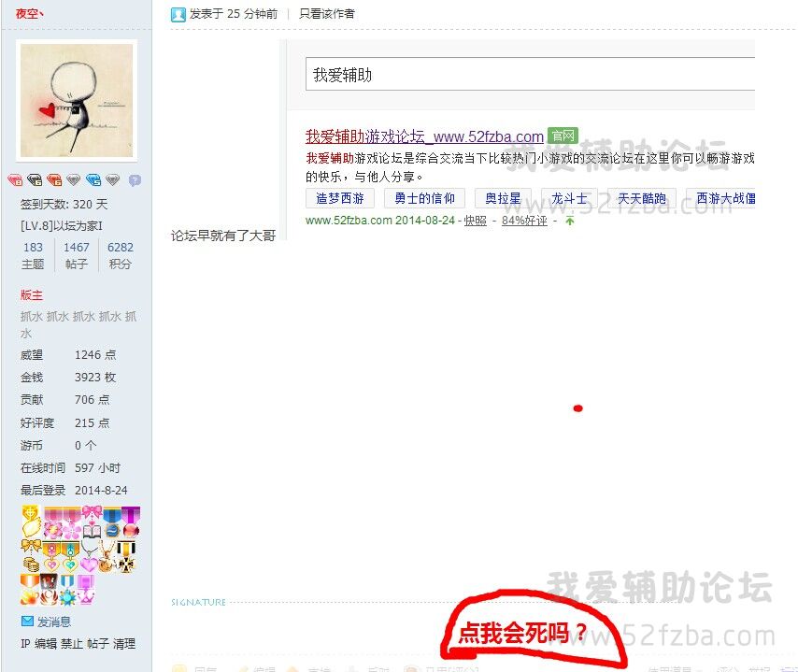Click the IP moderation link

(25, 644)
